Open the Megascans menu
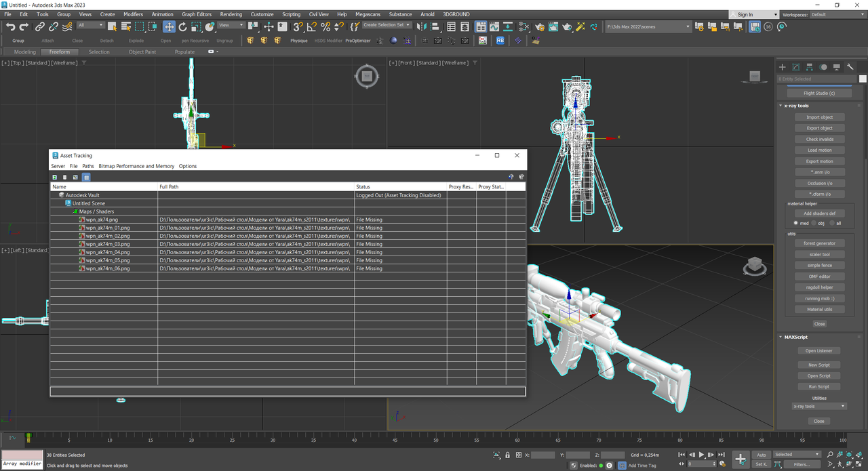The width and height of the screenshot is (868, 471). (368, 14)
